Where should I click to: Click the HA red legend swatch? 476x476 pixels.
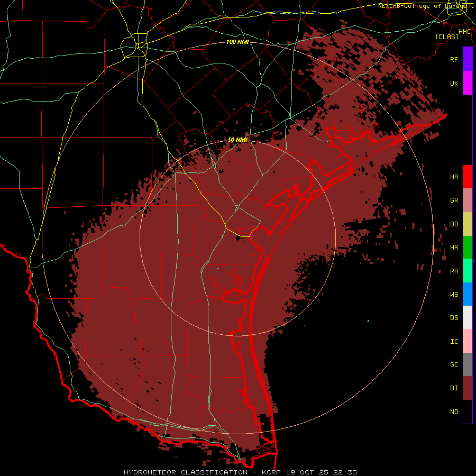pyautogui.click(x=467, y=177)
